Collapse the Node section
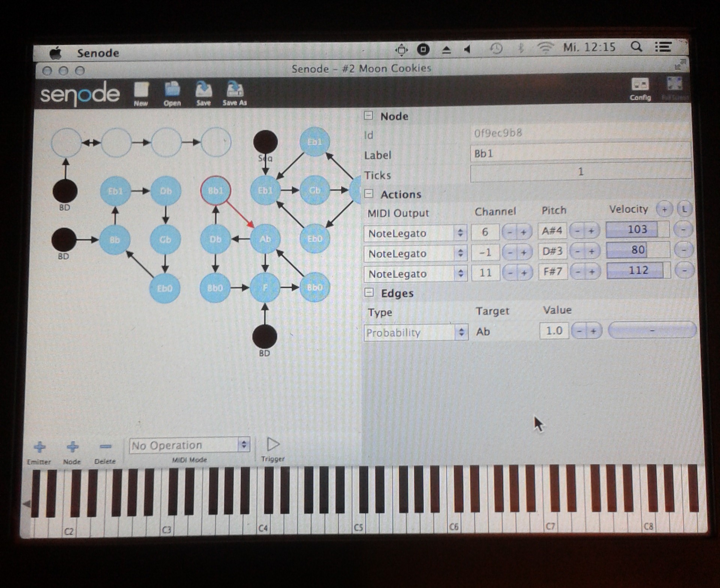This screenshot has height=588, width=720. coord(368,116)
